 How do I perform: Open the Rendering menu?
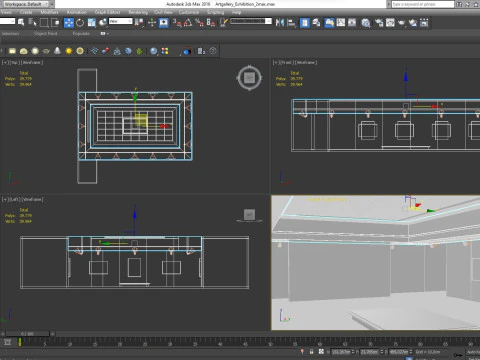pos(138,12)
